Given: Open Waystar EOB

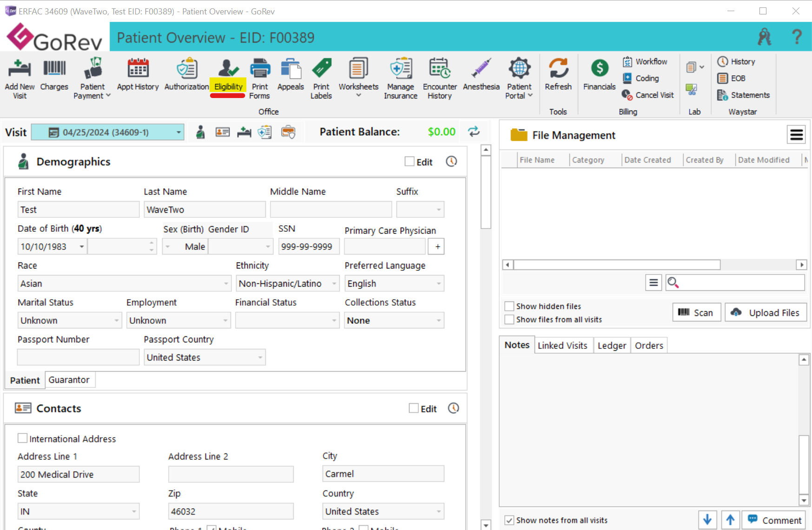Looking at the screenshot, I should (x=732, y=78).
